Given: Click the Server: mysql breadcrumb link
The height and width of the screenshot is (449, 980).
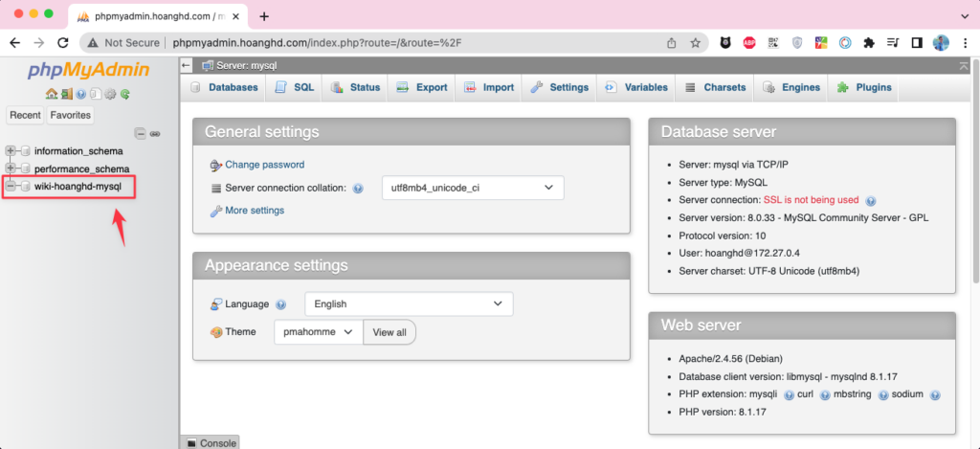Looking at the screenshot, I should pos(246,65).
